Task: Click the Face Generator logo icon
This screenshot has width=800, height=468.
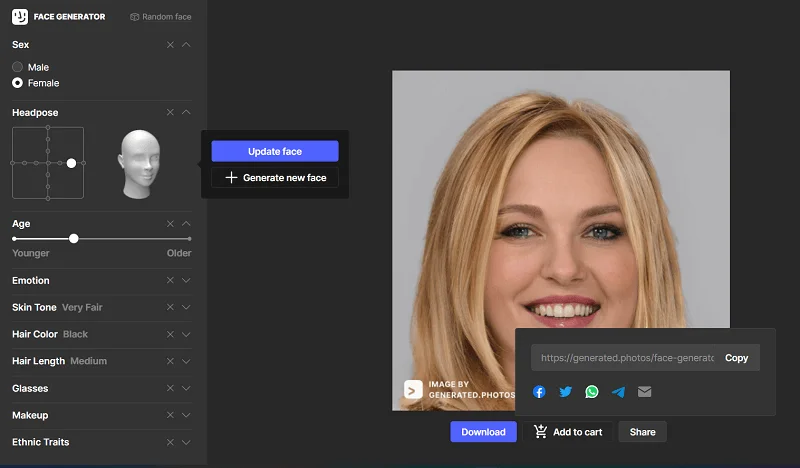Action: click(20, 16)
